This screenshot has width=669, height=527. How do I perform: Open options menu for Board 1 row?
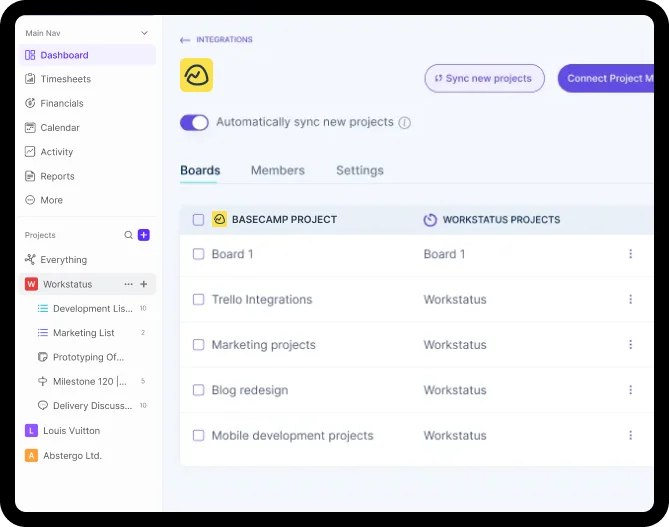click(x=630, y=254)
